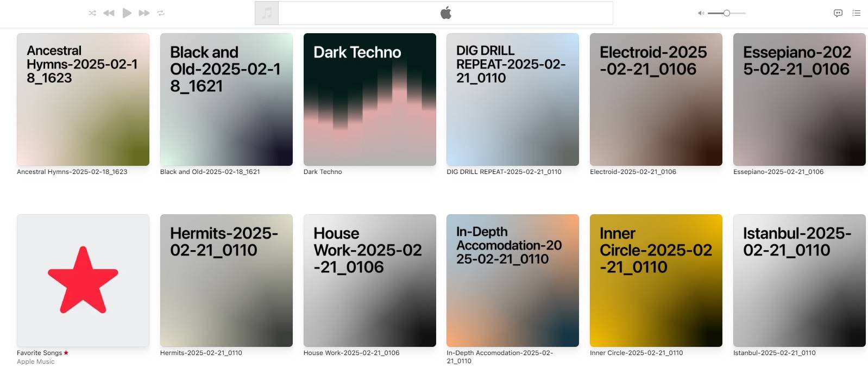
Task: Open the Inner Circle yellow playlist cover
Action: click(x=656, y=281)
